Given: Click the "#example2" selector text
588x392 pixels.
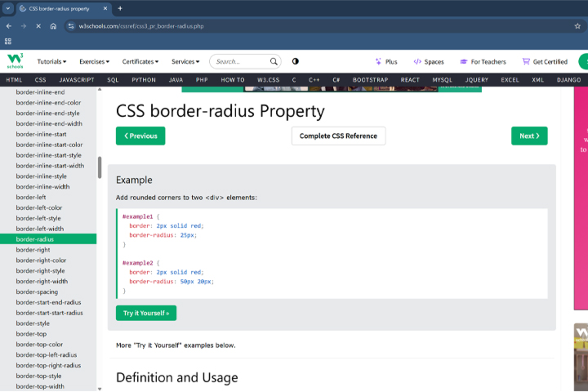Looking at the screenshot, I should [138, 263].
